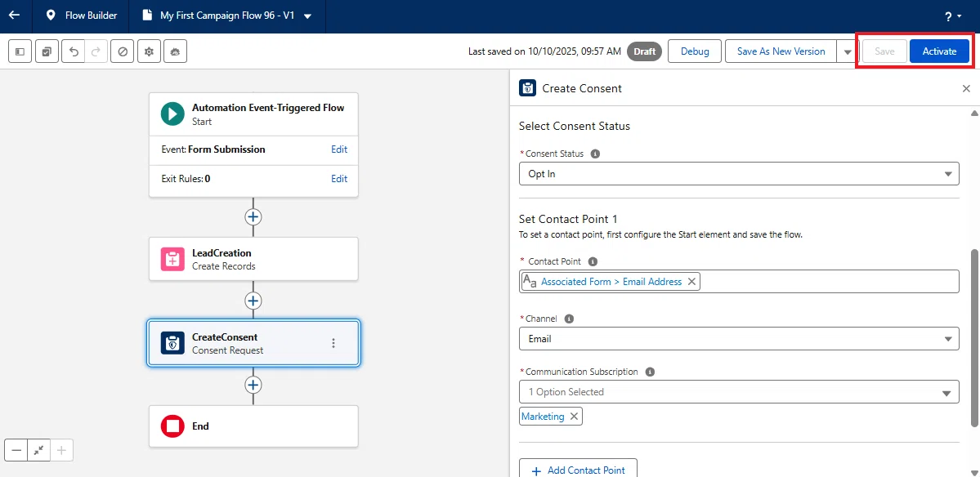This screenshot has width=980, height=477.
Task: Show info for Consent Status
Action: point(595,154)
